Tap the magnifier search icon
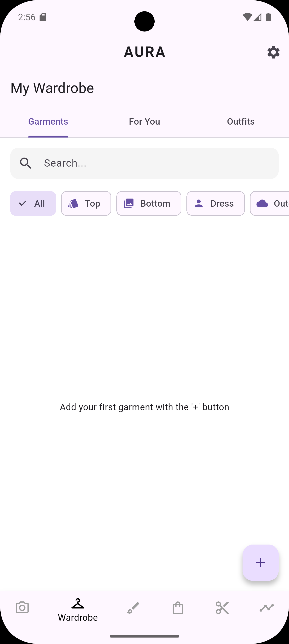 (26, 163)
